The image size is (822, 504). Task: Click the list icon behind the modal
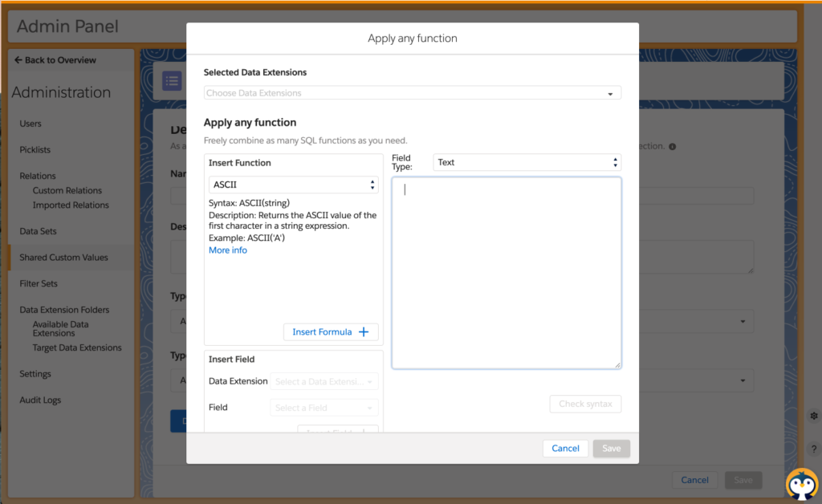click(172, 81)
